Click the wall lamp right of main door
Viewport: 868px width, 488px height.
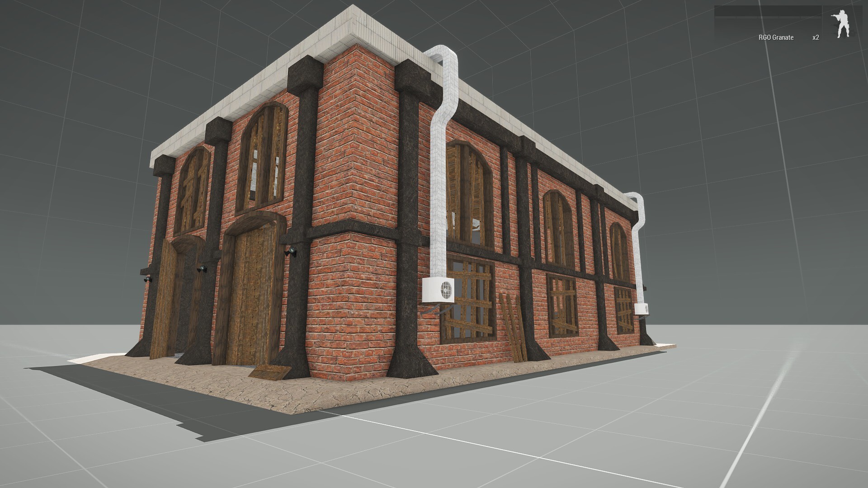point(292,251)
